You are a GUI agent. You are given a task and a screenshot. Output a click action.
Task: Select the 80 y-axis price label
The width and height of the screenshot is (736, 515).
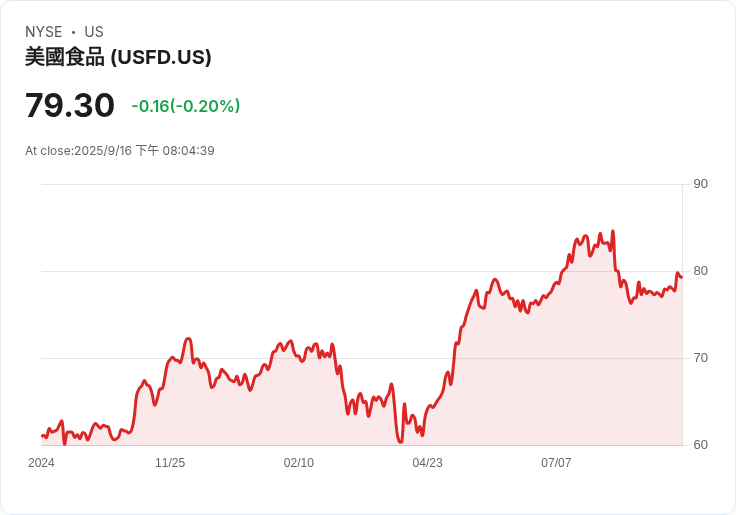click(x=700, y=271)
